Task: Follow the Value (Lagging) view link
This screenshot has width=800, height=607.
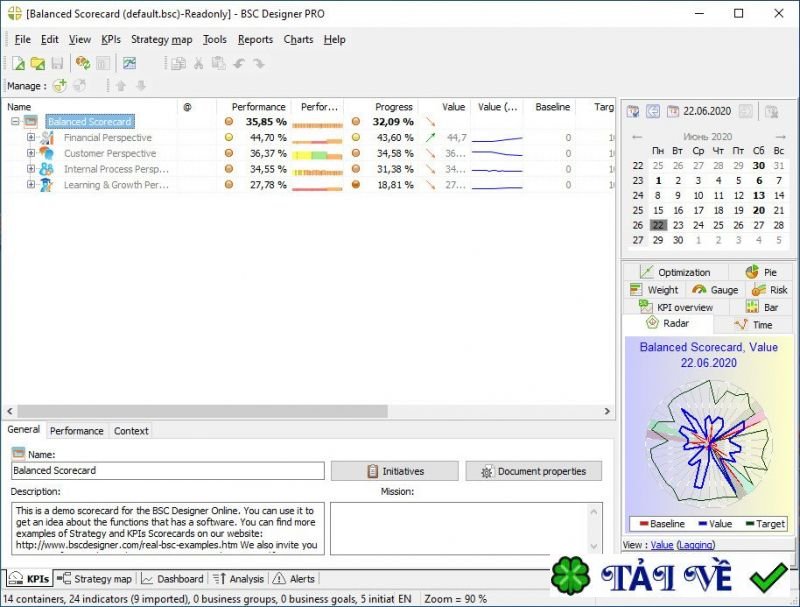Action: coord(683,545)
